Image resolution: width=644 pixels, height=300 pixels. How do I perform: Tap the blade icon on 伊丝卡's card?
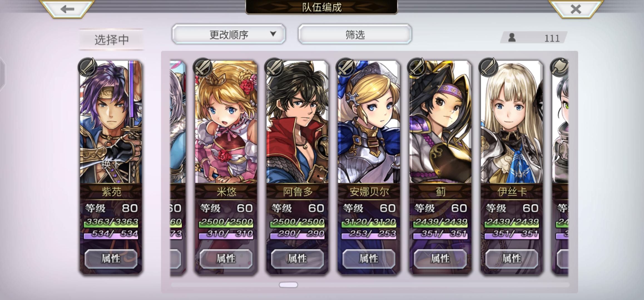(x=488, y=67)
